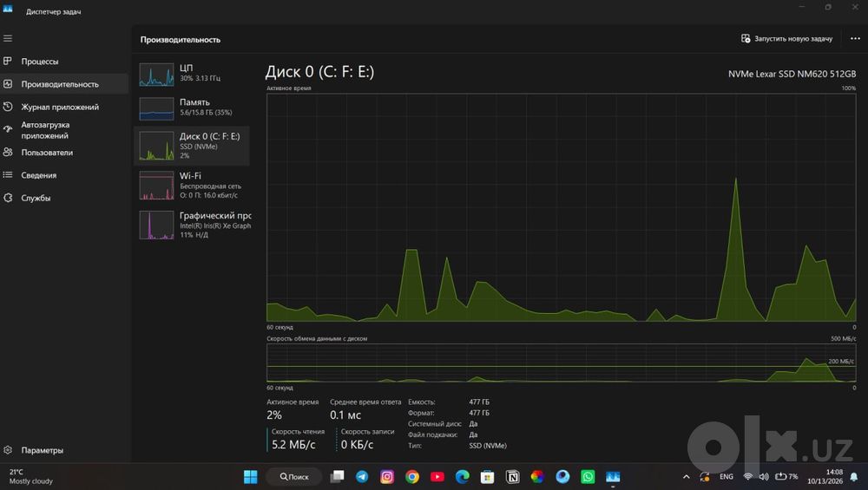Click the 0 КБ/с write speed value
The width and height of the screenshot is (868, 490).
click(357, 445)
